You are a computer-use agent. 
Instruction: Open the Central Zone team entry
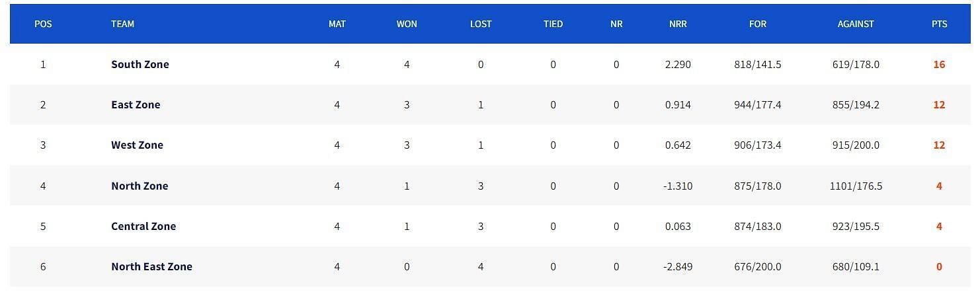[143, 226]
